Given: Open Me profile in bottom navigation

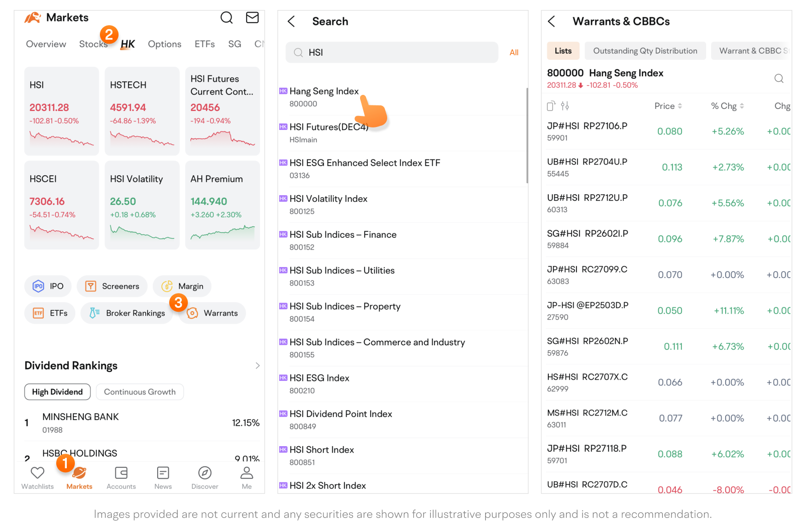Looking at the screenshot, I should [x=247, y=478].
